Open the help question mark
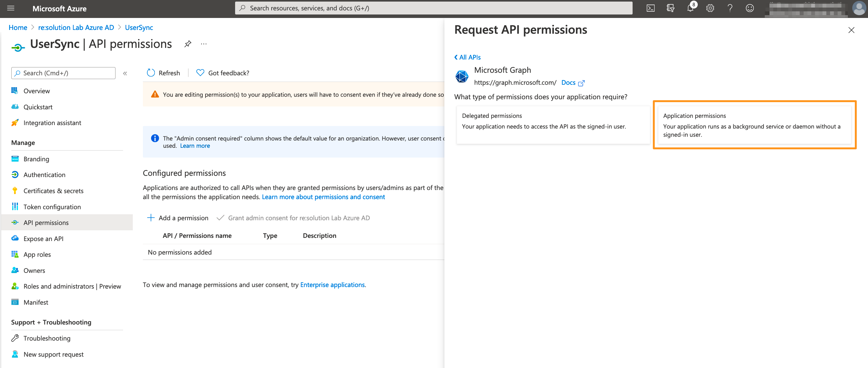The image size is (868, 368). (x=730, y=8)
